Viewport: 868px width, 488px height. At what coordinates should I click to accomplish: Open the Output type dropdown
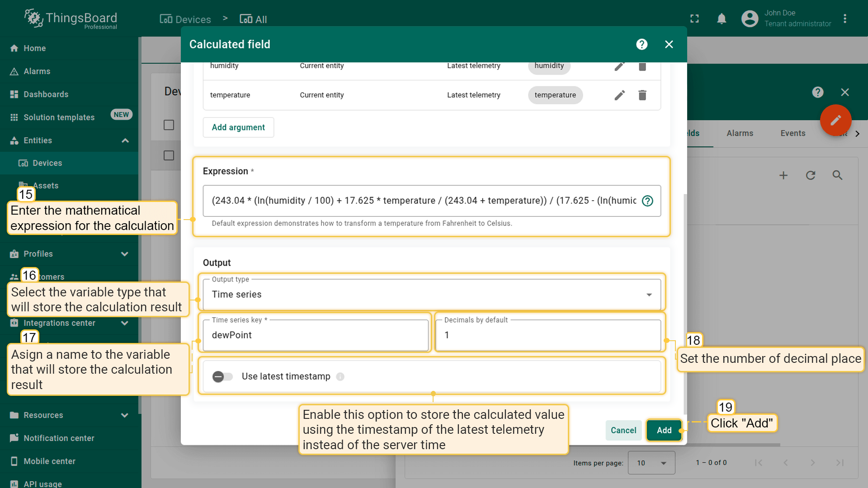[431, 294]
